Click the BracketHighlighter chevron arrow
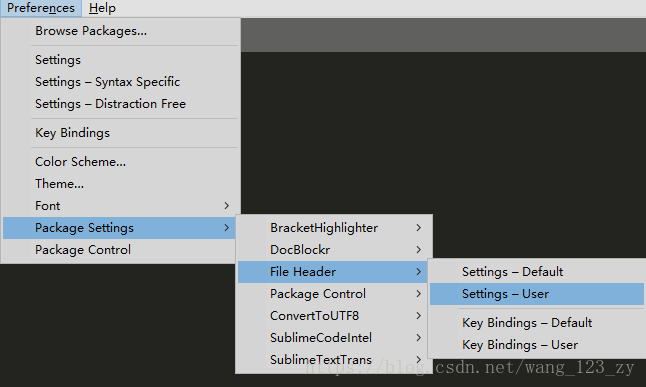This screenshot has width=646, height=387. tap(419, 228)
